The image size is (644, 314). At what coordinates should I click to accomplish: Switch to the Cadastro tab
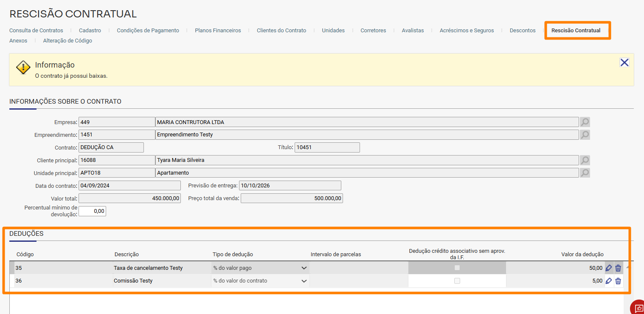click(90, 31)
